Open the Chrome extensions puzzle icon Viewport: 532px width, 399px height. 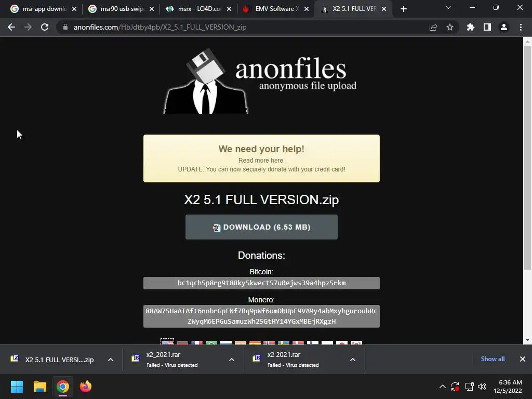click(x=471, y=27)
